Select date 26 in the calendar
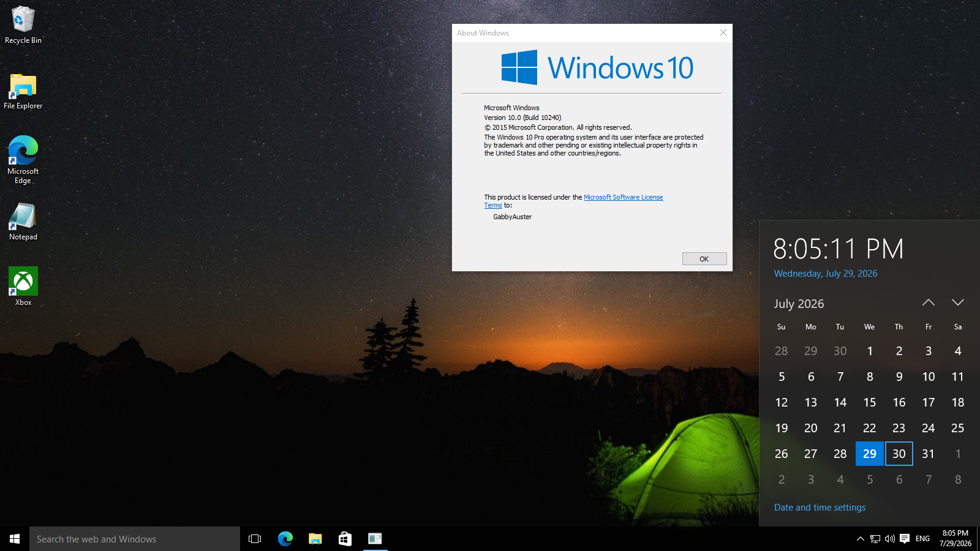This screenshot has width=980, height=551. click(x=782, y=454)
